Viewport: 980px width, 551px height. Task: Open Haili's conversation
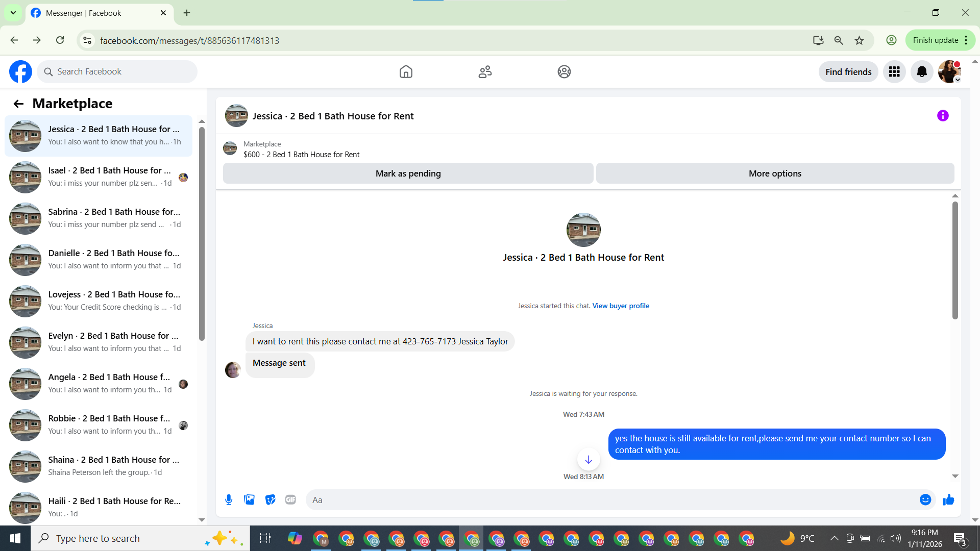[x=99, y=508]
